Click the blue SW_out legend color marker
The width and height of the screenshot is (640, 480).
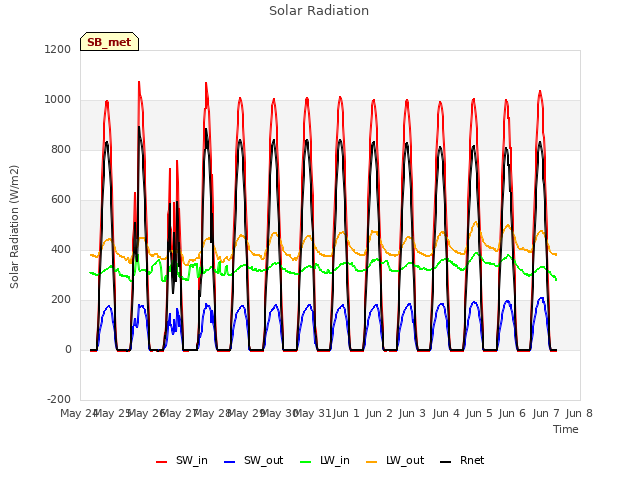point(230,462)
